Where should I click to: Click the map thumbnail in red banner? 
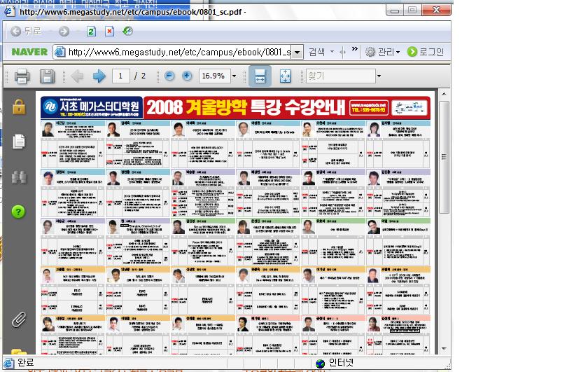[x=409, y=108]
